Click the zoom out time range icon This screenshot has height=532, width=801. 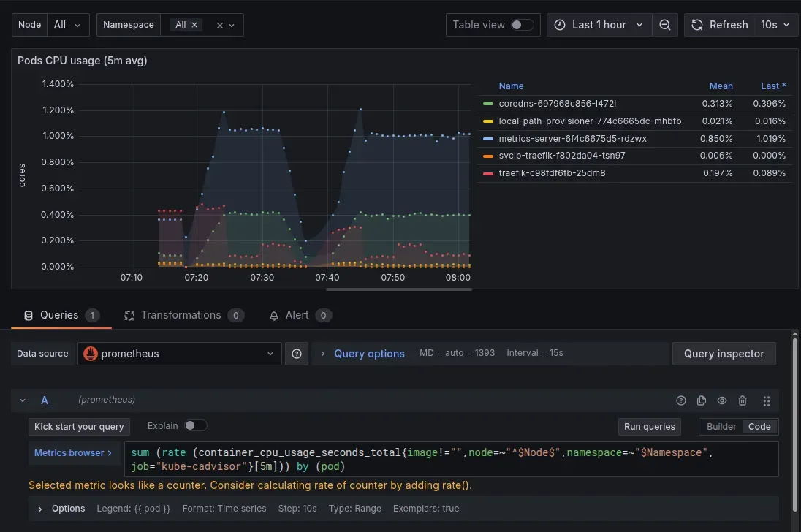(664, 25)
